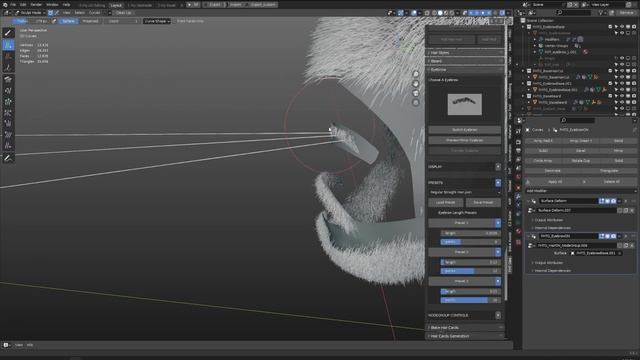
Task: Click fake user icon for Surface Deform.001
Action: click(620, 211)
